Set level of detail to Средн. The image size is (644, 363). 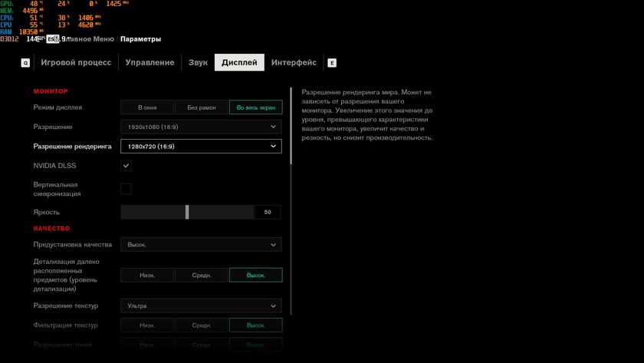click(201, 275)
